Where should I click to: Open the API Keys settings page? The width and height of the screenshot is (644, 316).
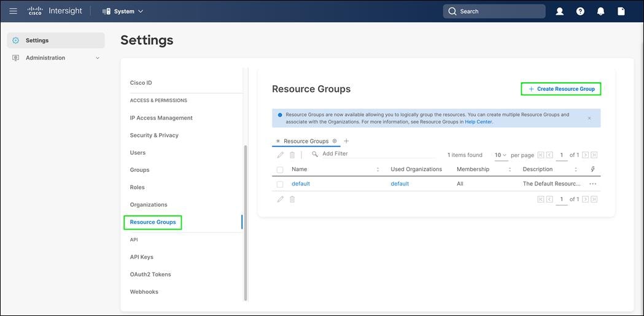[142, 257]
